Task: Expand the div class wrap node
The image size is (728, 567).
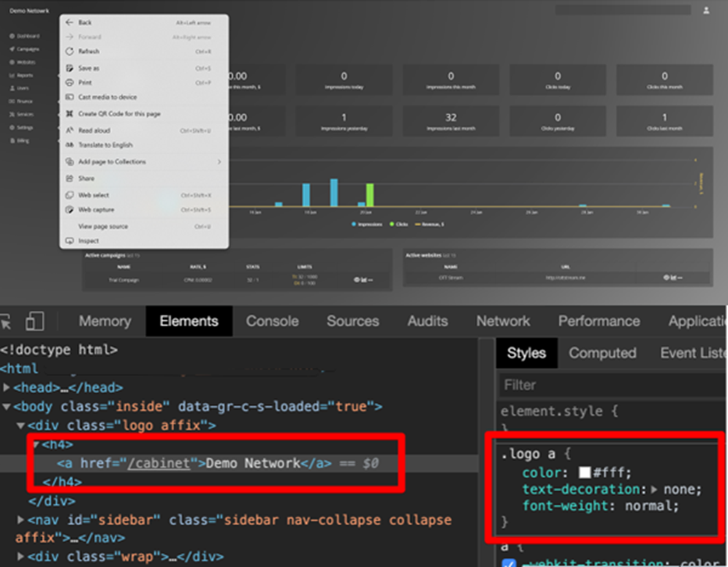Action: click(x=20, y=556)
